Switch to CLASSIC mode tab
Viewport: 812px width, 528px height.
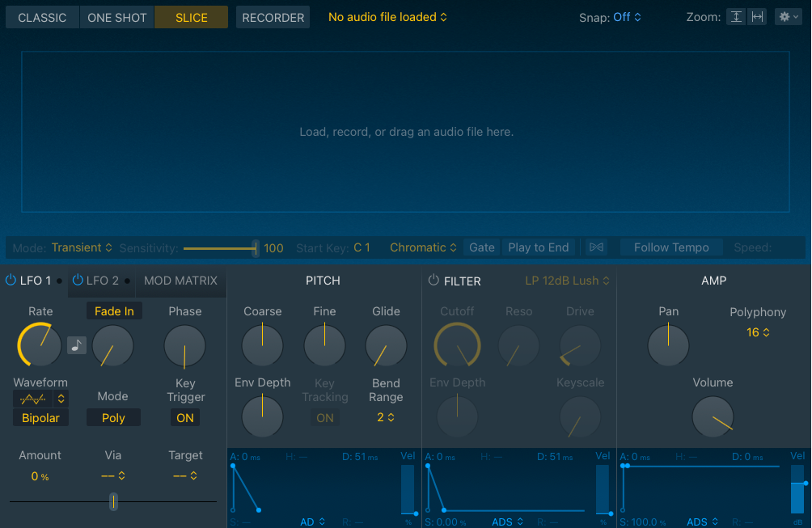[x=42, y=17]
